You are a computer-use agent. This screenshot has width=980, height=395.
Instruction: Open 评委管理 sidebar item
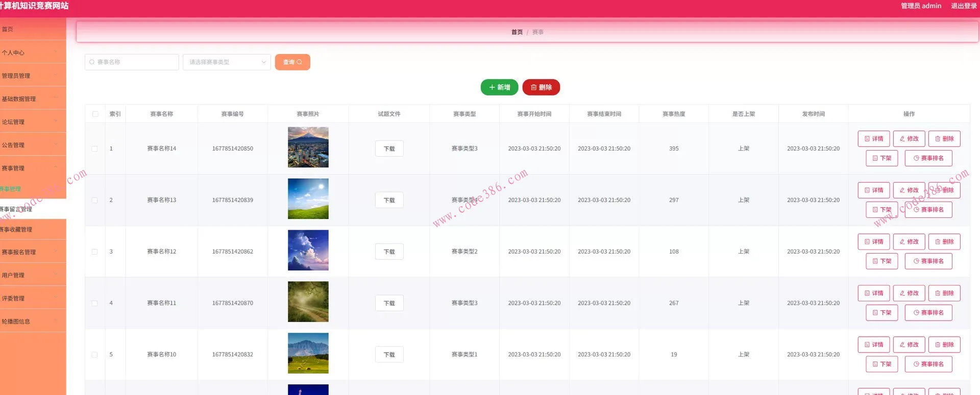point(33,299)
